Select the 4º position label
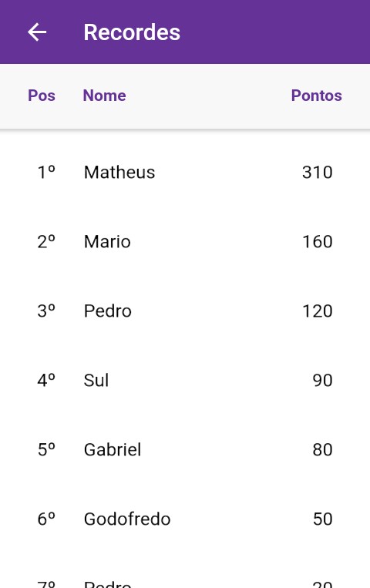370x588 pixels. point(46,380)
